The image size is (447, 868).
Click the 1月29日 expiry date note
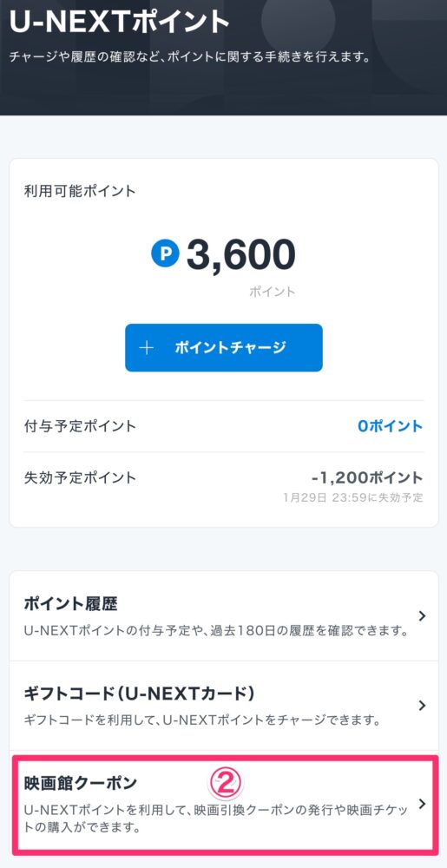tap(353, 497)
